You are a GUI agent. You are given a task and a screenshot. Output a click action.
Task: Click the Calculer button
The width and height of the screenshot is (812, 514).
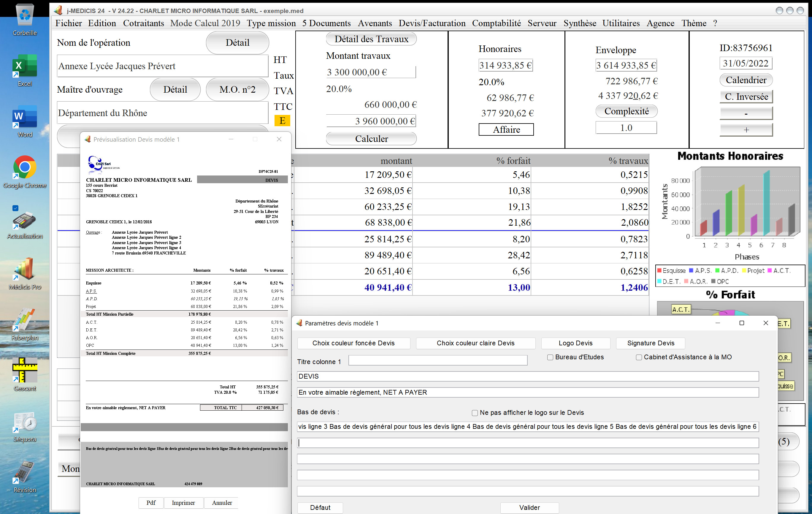pos(371,139)
